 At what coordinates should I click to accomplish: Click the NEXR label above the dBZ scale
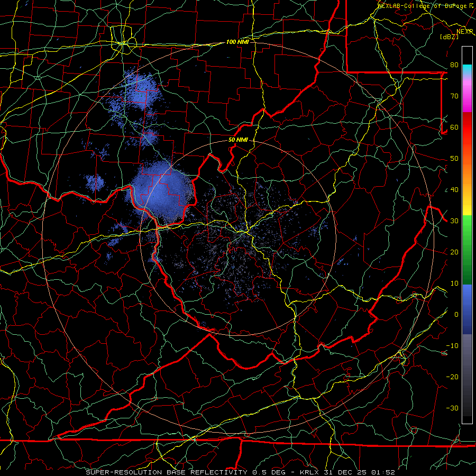[465, 32]
